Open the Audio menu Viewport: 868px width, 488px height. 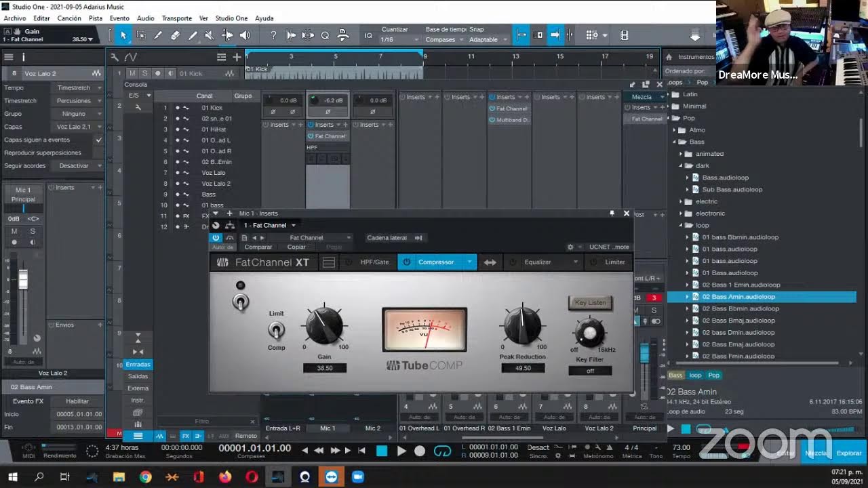145,18
